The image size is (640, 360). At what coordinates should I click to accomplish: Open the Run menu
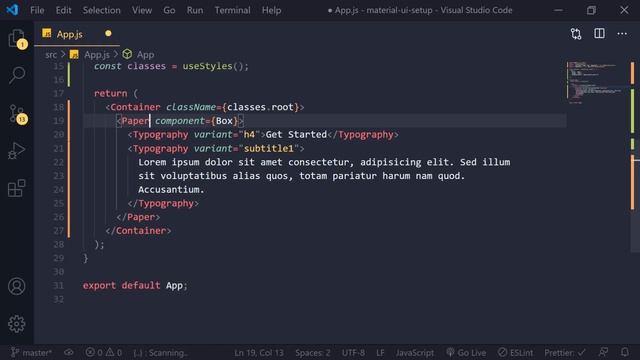click(x=195, y=10)
